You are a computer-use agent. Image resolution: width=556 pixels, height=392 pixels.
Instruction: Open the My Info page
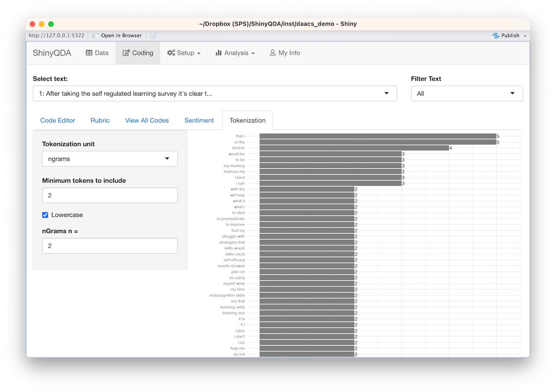click(285, 53)
